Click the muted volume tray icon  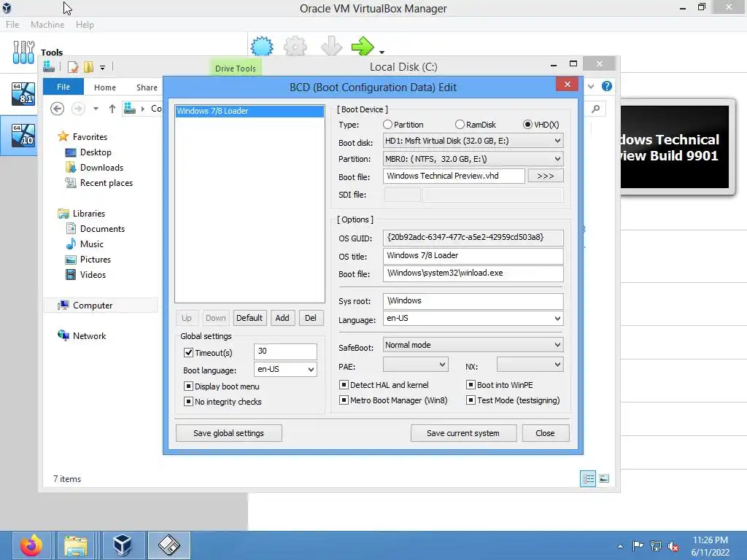coord(673,546)
